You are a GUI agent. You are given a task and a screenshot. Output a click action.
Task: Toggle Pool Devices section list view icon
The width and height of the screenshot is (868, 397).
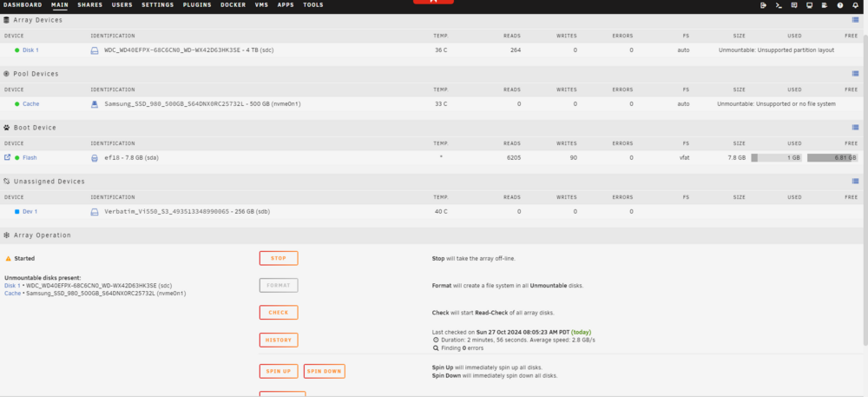click(x=855, y=74)
